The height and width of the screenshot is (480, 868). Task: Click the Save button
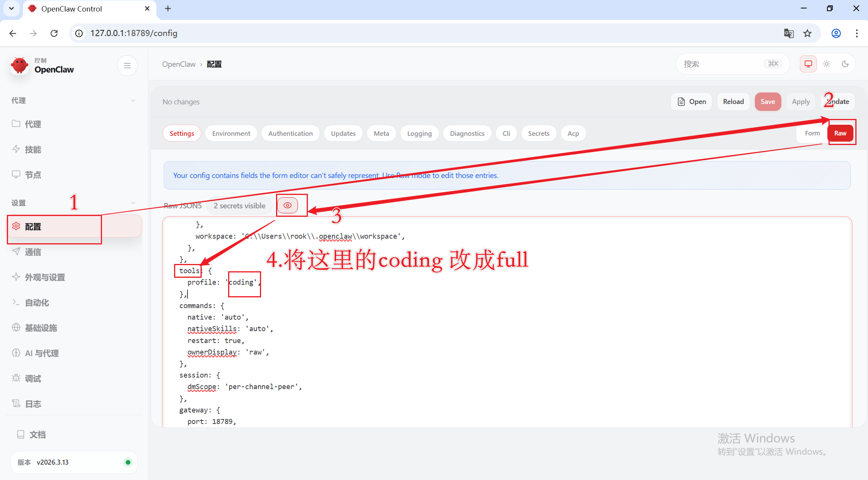click(x=768, y=102)
